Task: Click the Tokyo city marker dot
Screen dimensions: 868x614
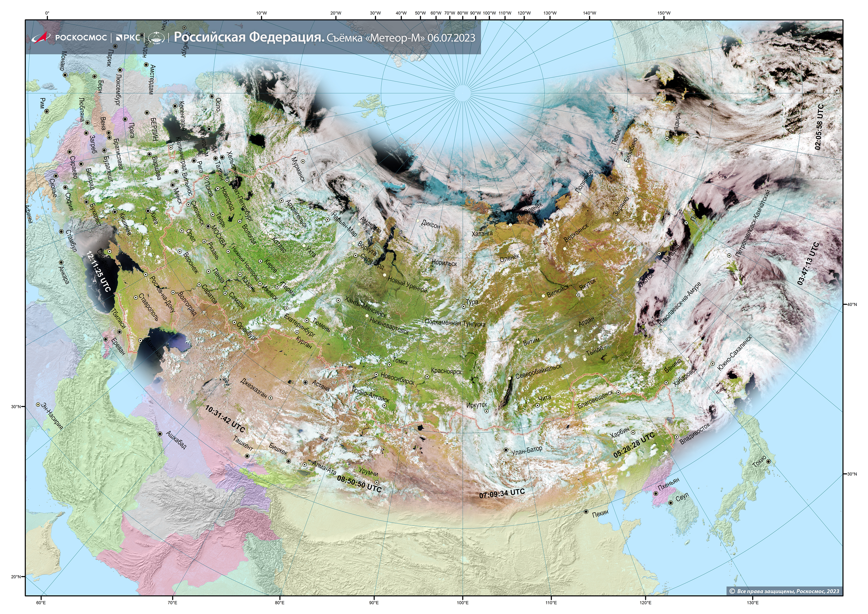Action: pos(768,461)
